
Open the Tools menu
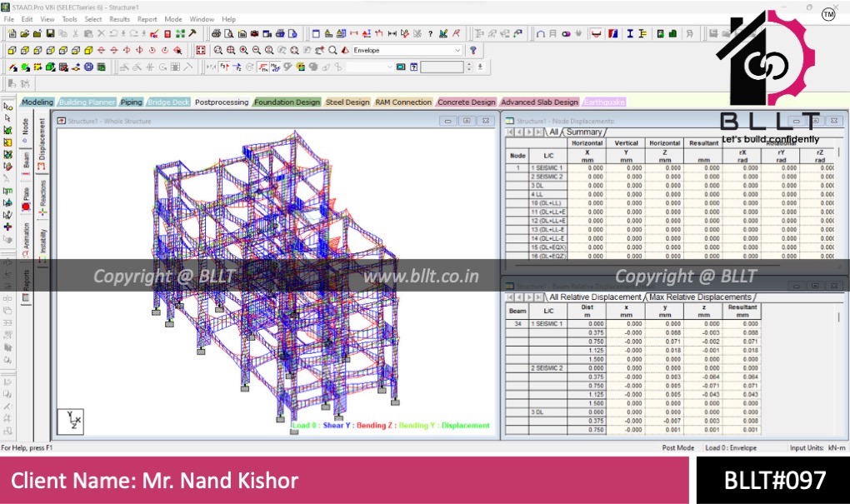click(x=69, y=19)
